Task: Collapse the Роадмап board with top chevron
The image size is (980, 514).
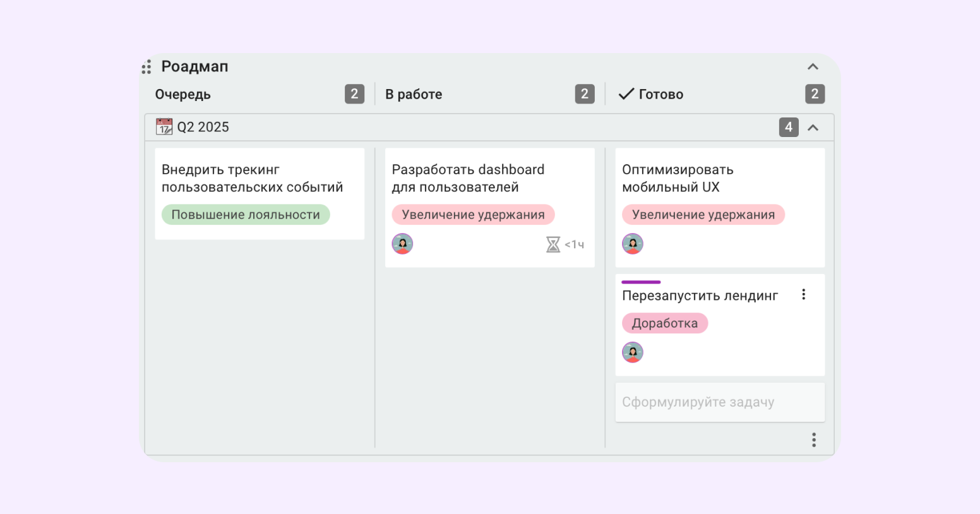Action: pos(813,67)
